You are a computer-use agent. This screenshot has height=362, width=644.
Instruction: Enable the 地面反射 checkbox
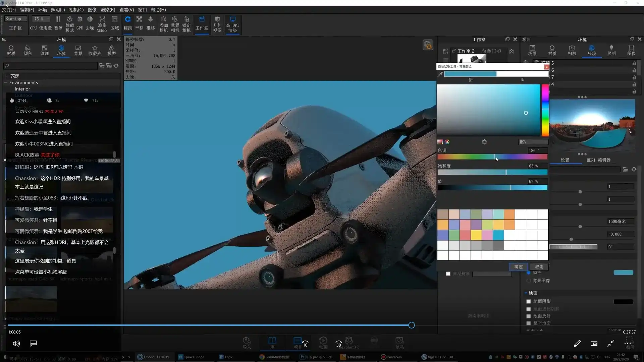(529, 316)
